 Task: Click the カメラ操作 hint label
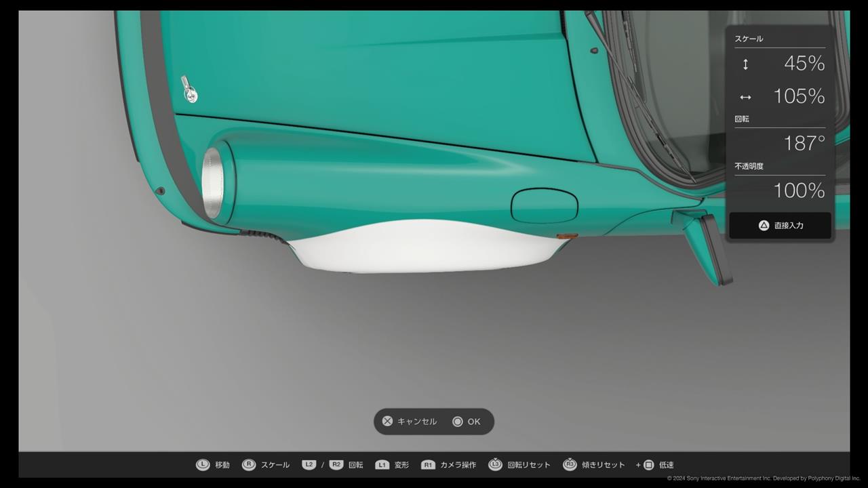[458, 465]
